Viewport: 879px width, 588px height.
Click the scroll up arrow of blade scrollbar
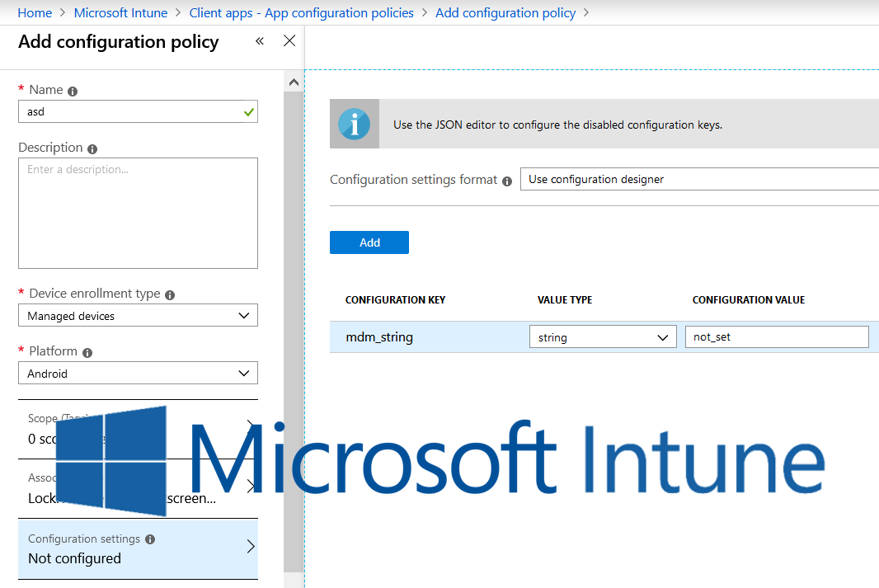click(294, 82)
